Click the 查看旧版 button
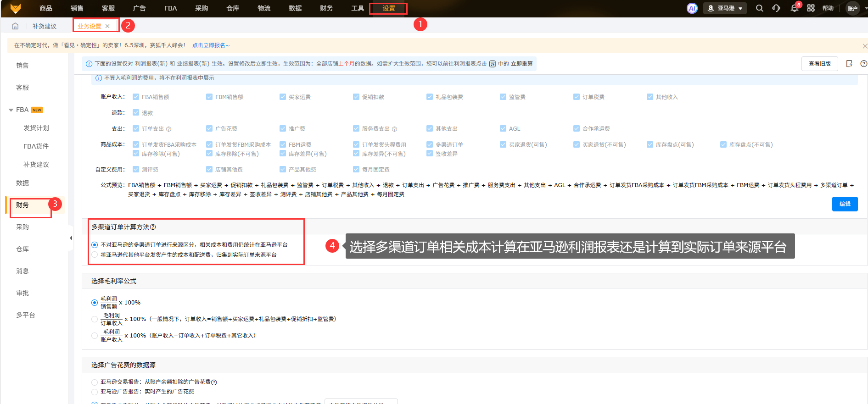This screenshot has height=404, width=868. click(x=820, y=64)
